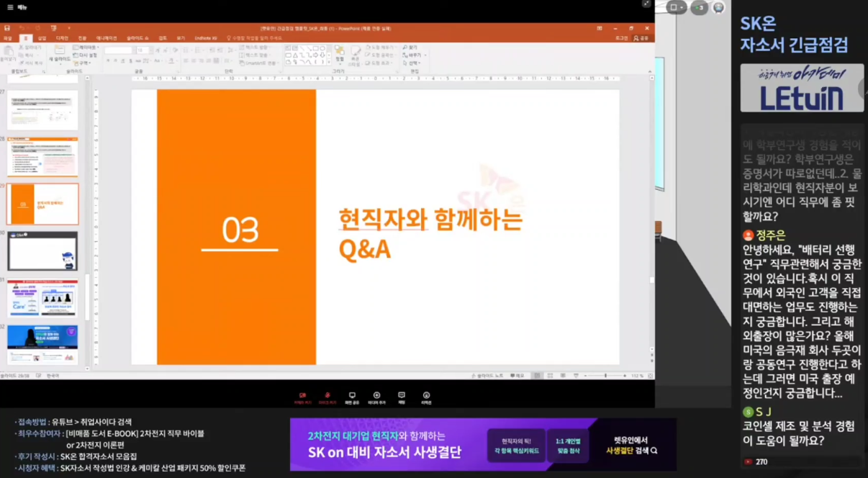Open the 선택 (Select) dropdown
Viewport: 868px width, 478px height.
click(x=412, y=63)
